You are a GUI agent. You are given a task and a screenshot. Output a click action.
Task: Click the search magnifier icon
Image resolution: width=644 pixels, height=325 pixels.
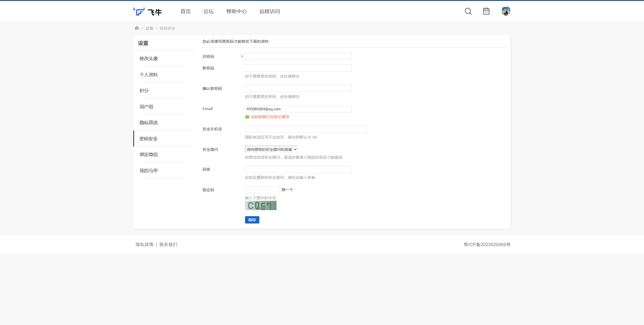[x=468, y=11]
